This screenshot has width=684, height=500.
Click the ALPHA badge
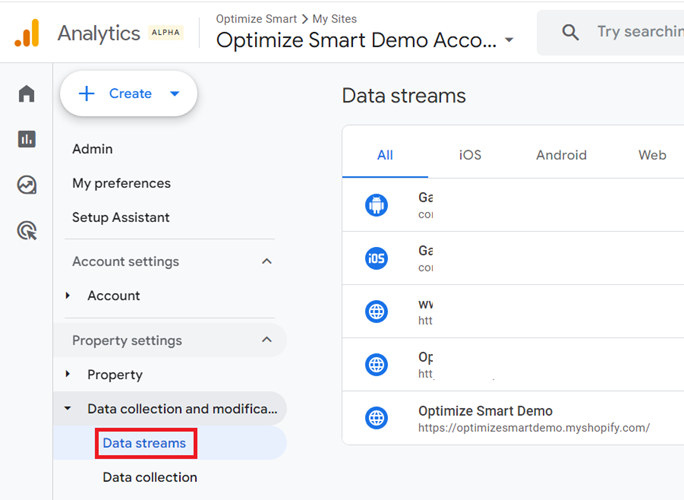tap(166, 33)
